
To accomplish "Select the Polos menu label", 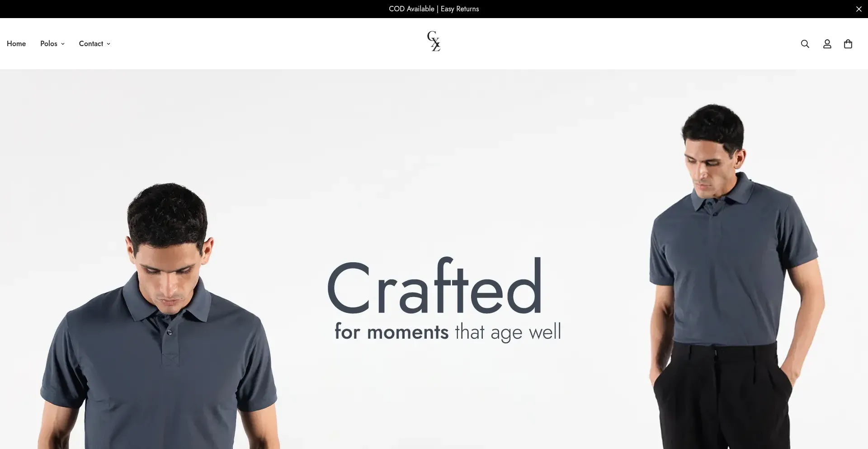I will [x=49, y=44].
